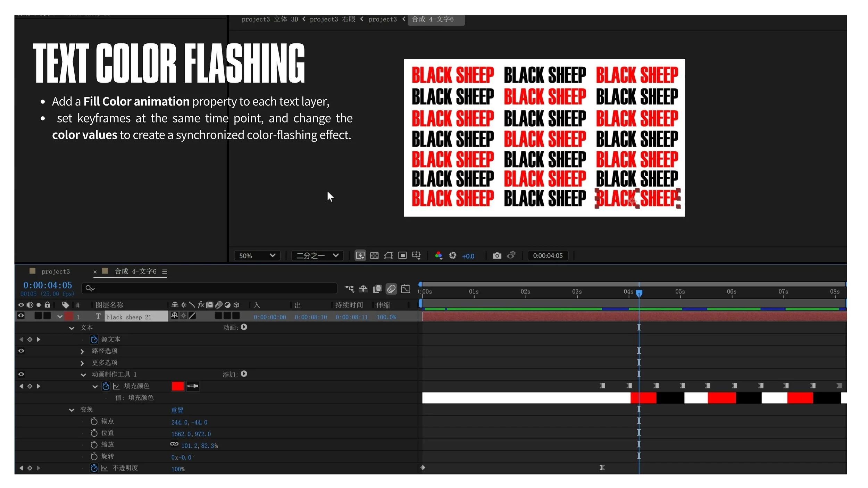Select the 合成 4-文字6 breadcrumb tab

433,19
